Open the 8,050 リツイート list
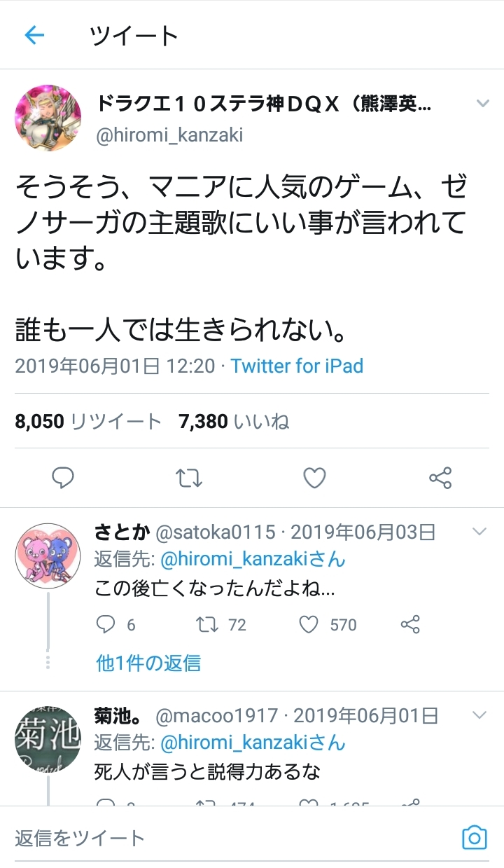Viewport: 504px width, 868px height. tap(88, 421)
